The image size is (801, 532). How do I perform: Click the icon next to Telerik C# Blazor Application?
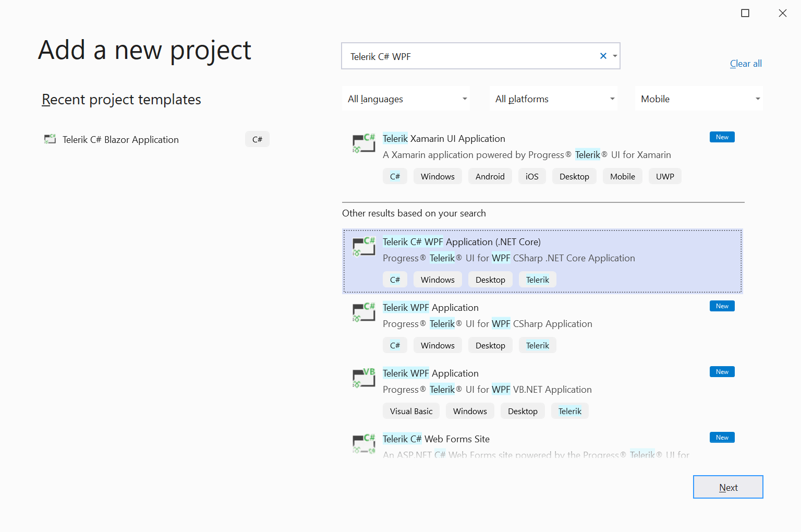pyautogui.click(x=50, y=139)
